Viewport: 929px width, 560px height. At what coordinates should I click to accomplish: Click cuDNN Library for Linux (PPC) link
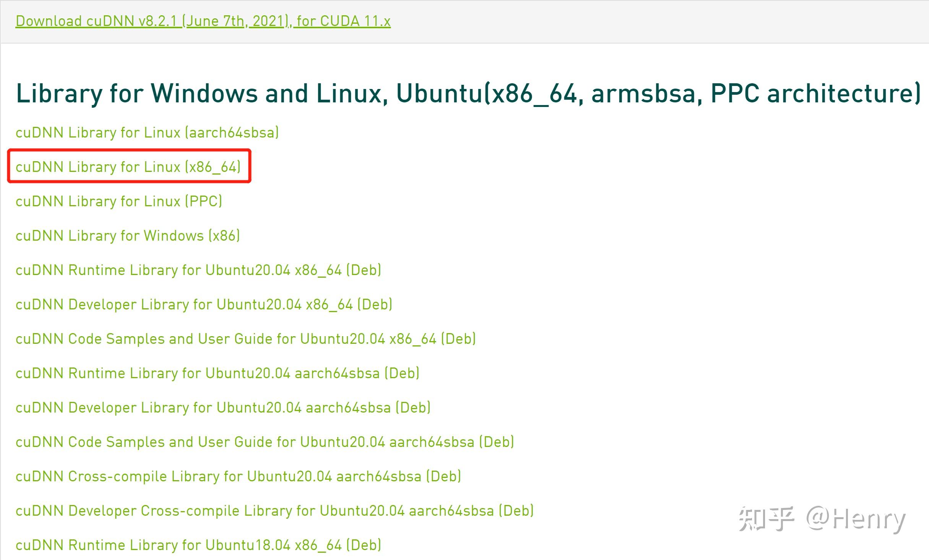pyautogui.click(x=119, y=201)
